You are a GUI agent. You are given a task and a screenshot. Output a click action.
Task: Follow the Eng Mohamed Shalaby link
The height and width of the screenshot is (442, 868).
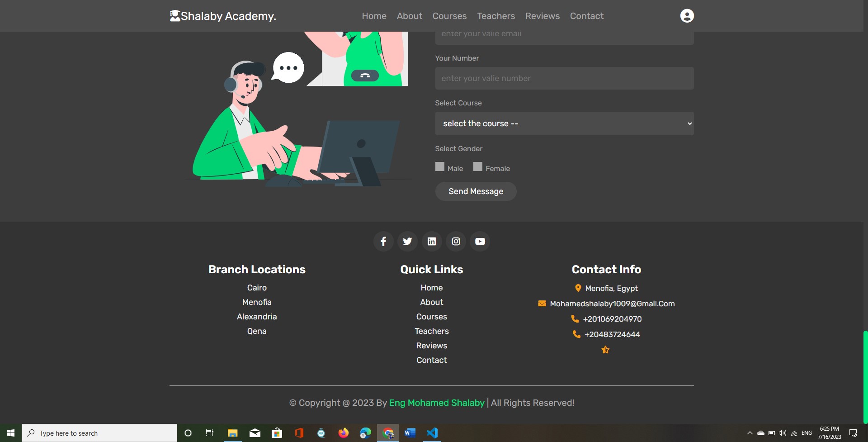pos(436,403)
